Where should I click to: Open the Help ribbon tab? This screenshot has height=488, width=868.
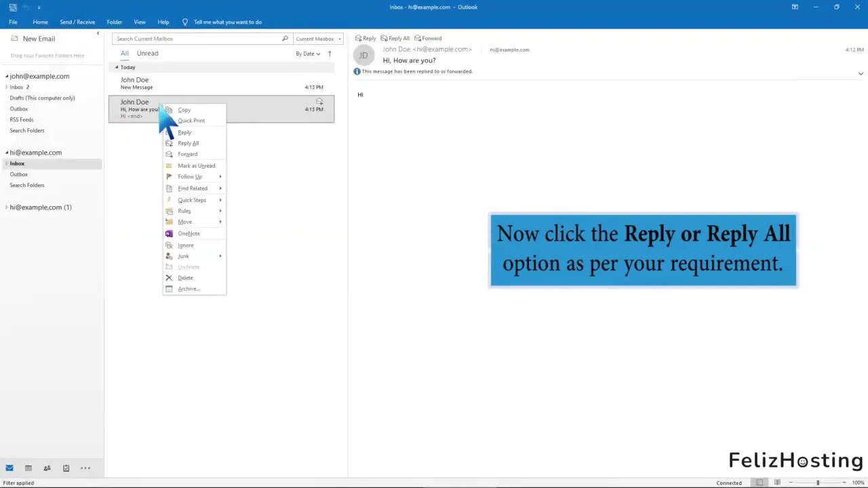click(x=163, y=22)
